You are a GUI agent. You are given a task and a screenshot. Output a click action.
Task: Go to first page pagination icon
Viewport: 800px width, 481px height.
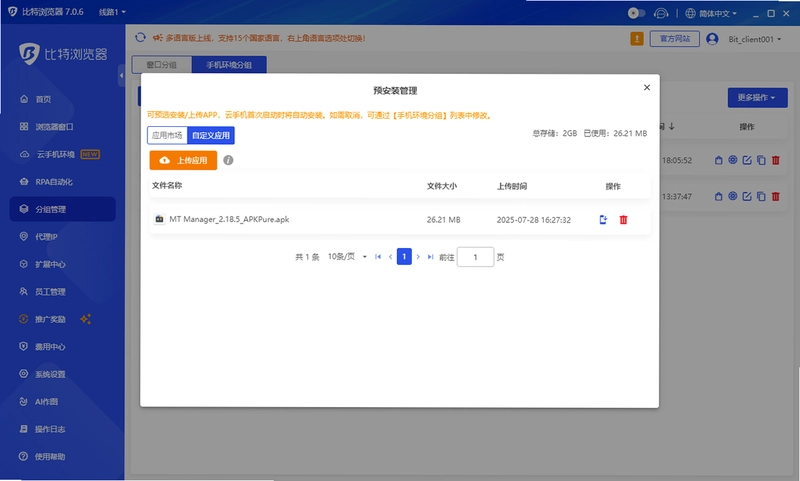378,257
